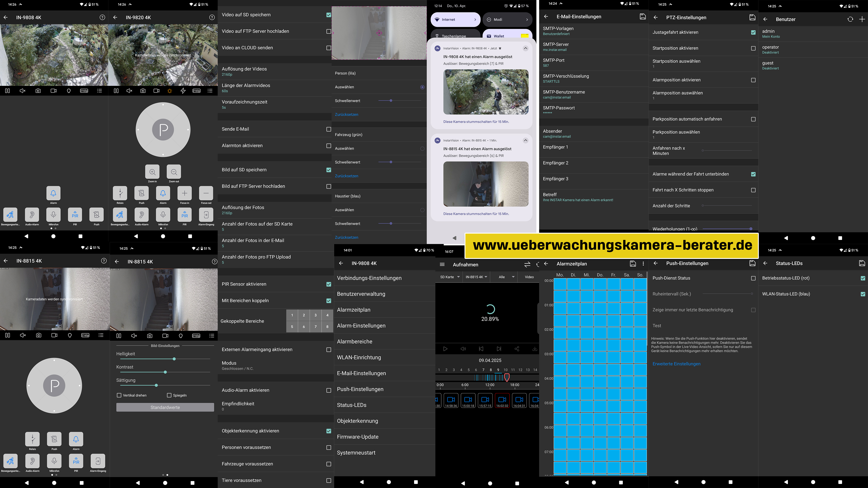The width and height of the screenshot is (868, 488).
Task: Collapse the IN-9808 4K alarm notification
Action: pos(525,49)
